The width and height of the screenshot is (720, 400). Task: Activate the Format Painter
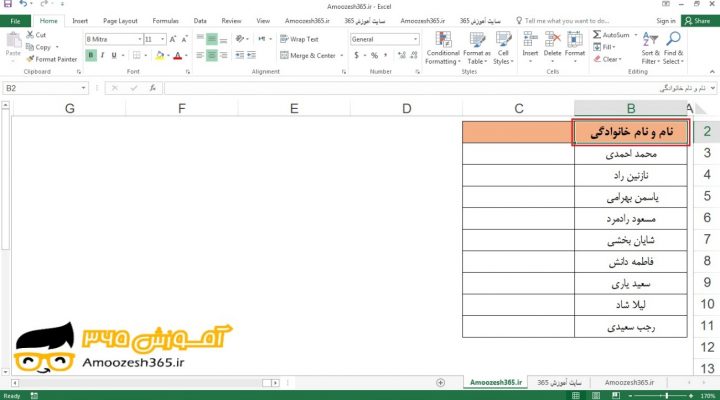click(x=51, y=59)
